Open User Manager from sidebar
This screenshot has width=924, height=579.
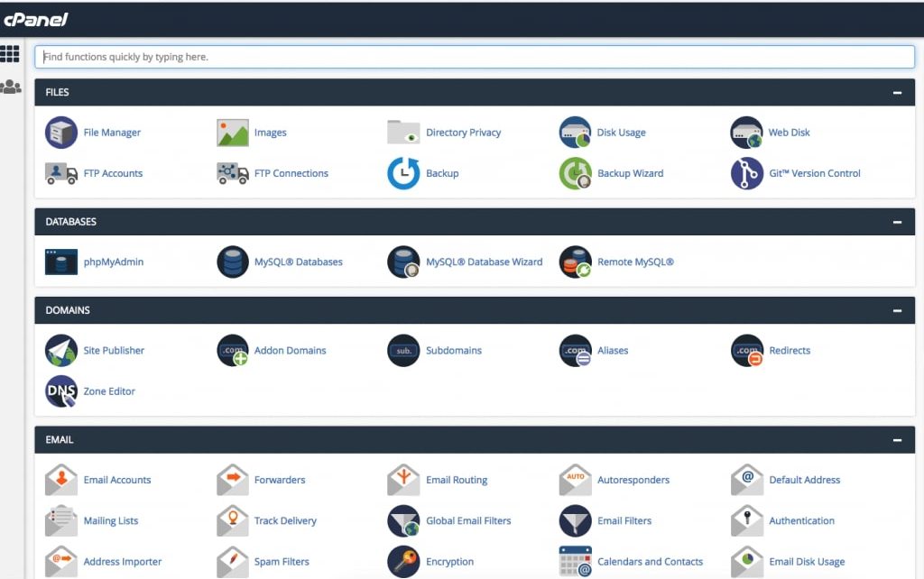tap(10, 87)
